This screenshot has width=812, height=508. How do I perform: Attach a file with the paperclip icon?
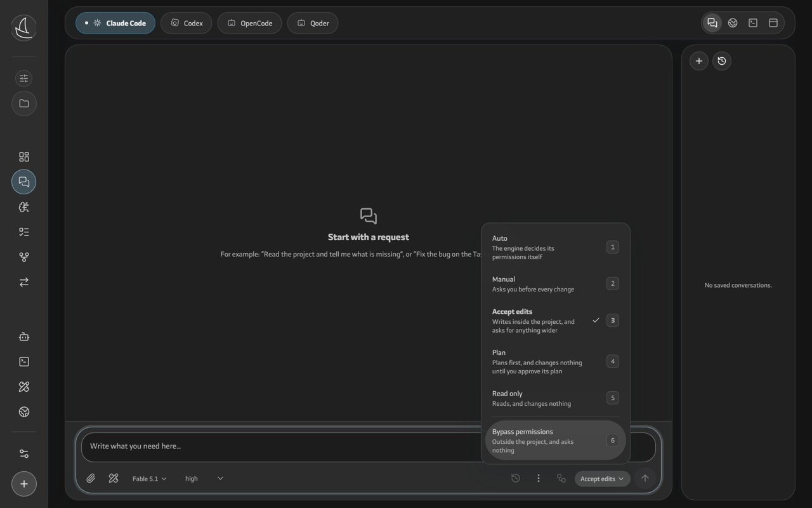tap(91, 478)
